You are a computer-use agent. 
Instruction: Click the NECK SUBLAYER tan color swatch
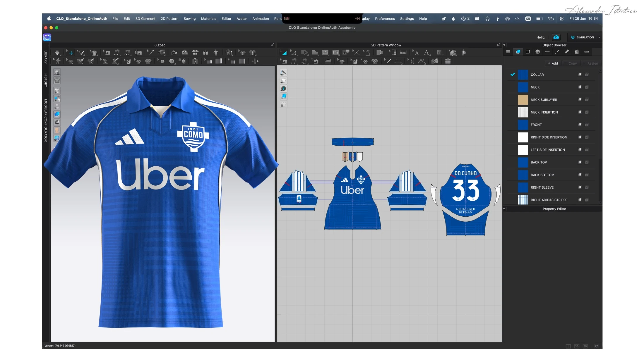523,100
